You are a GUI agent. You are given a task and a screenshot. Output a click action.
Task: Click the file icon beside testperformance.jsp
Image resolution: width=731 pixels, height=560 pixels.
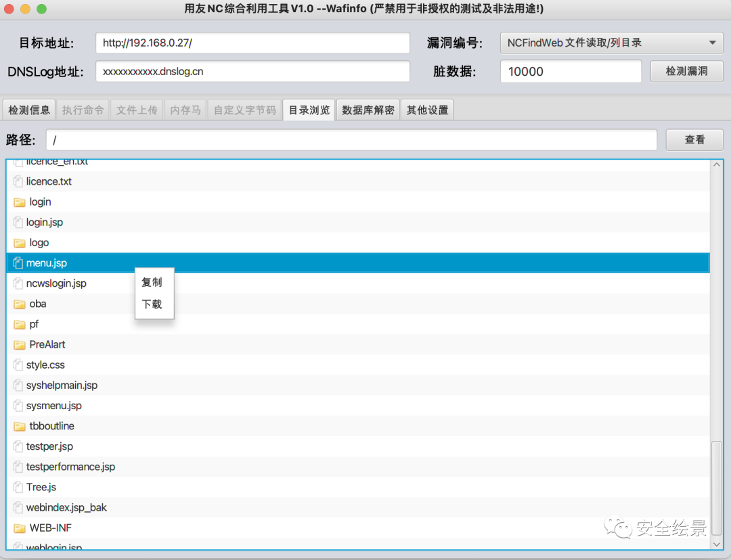[18, 467]
